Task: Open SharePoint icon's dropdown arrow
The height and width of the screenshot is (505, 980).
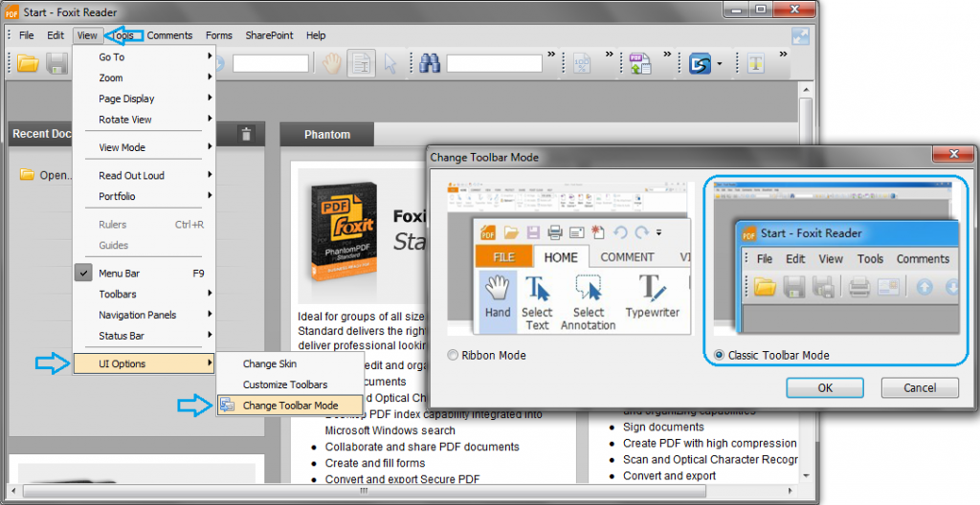Action: (x=720, y=63)
